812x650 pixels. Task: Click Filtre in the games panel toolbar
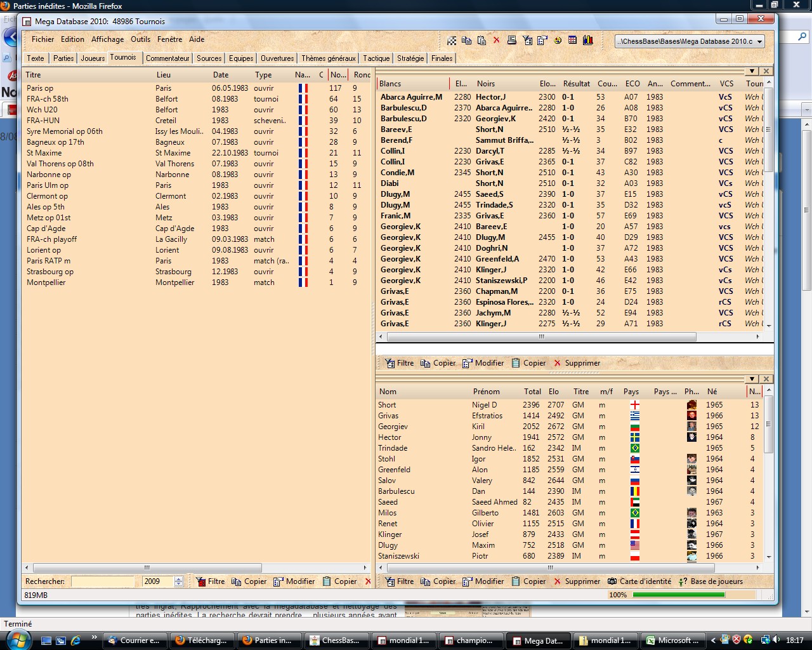[400, 363]
